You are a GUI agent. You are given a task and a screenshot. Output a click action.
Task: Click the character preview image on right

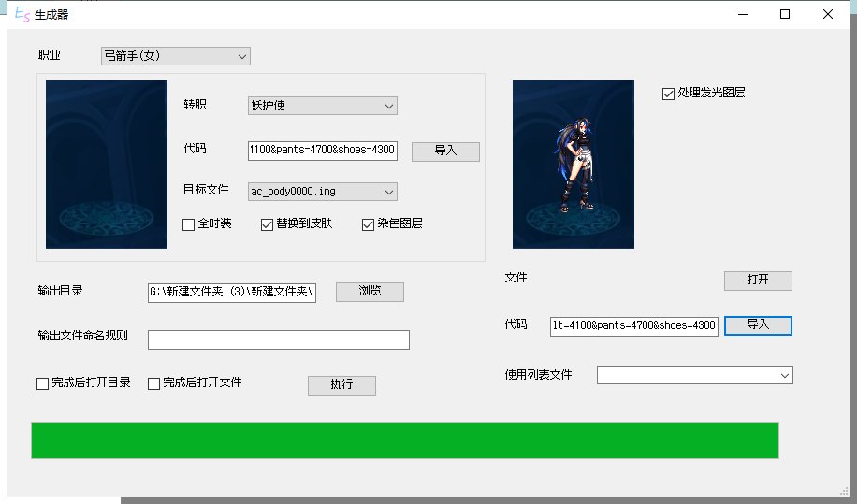[574, 165]
